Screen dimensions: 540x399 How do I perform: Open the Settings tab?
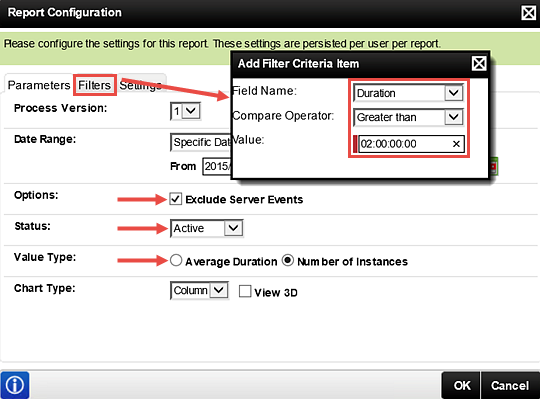141,85
